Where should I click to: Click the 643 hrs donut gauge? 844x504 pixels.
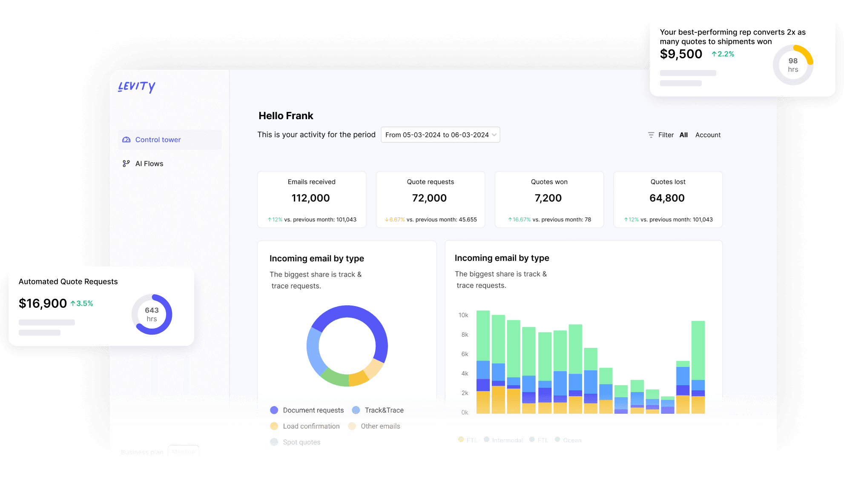click(x=152, y=314)
